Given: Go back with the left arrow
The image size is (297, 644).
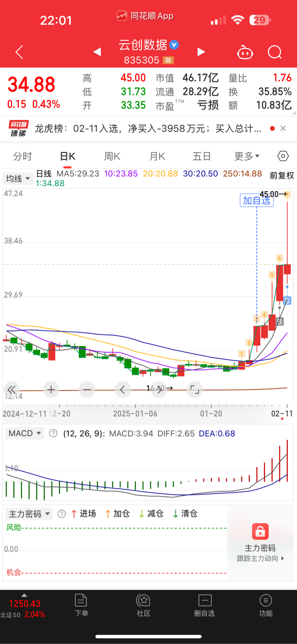Looking at the screenshot, I should (19, 52).
